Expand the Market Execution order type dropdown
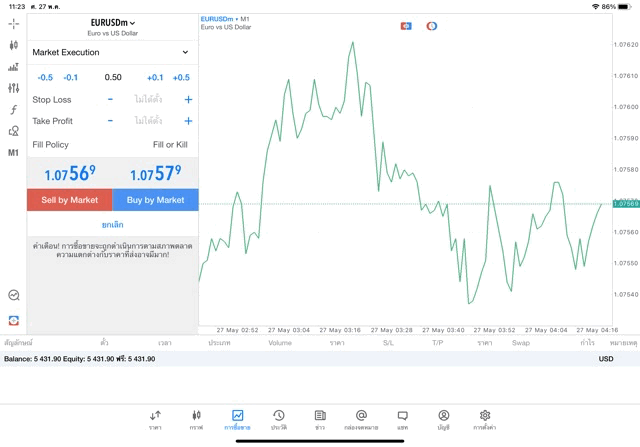Viewport: 640px width, 447px height. pyautogui.click(x=111, y=52)
